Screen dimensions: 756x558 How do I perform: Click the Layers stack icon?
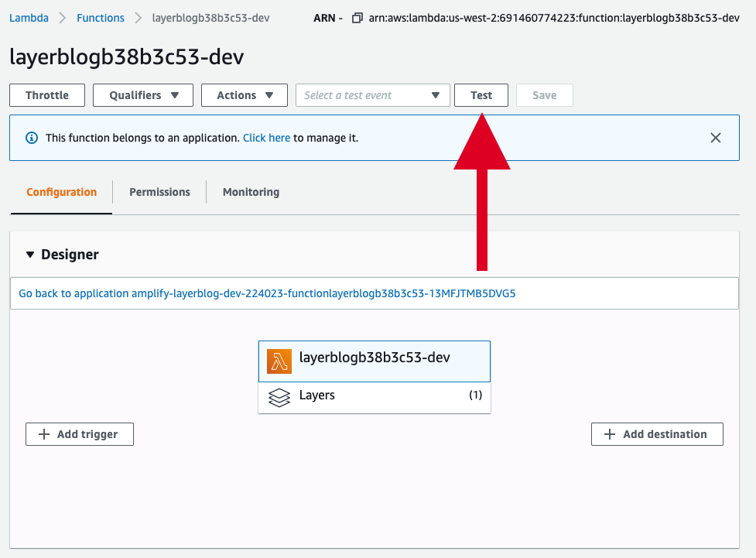pyautogui.click(x=279, y=398)
